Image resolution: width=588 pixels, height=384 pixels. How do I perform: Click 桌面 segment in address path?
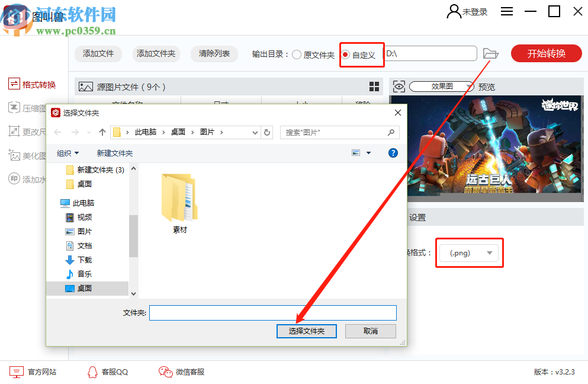pyautogui.click(x=178, y=132)
